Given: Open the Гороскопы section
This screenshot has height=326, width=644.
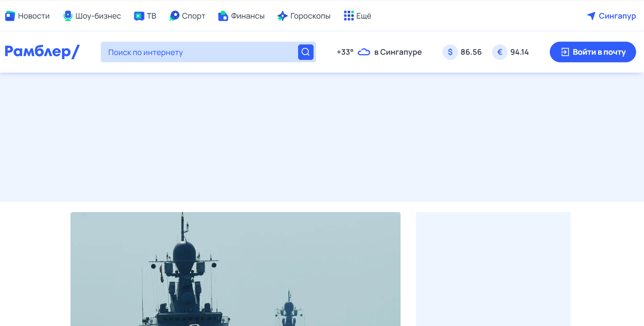Looking at the screenshot, I should pyautogui.click(x=304, y=16).
